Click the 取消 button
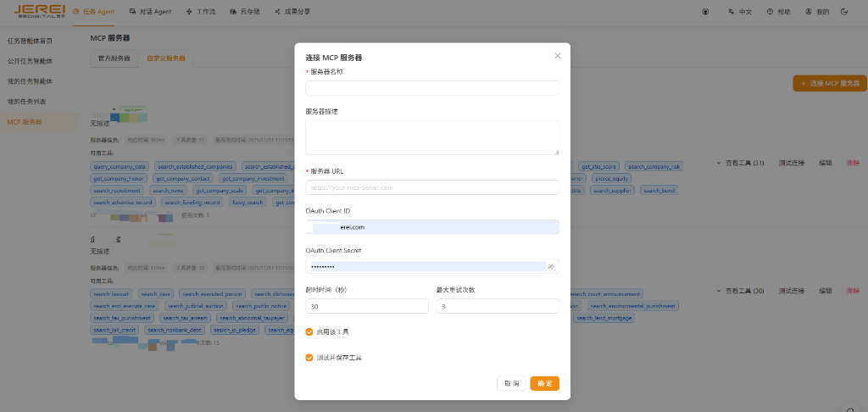This screenshot has height=412, width=868. [511, 383]
